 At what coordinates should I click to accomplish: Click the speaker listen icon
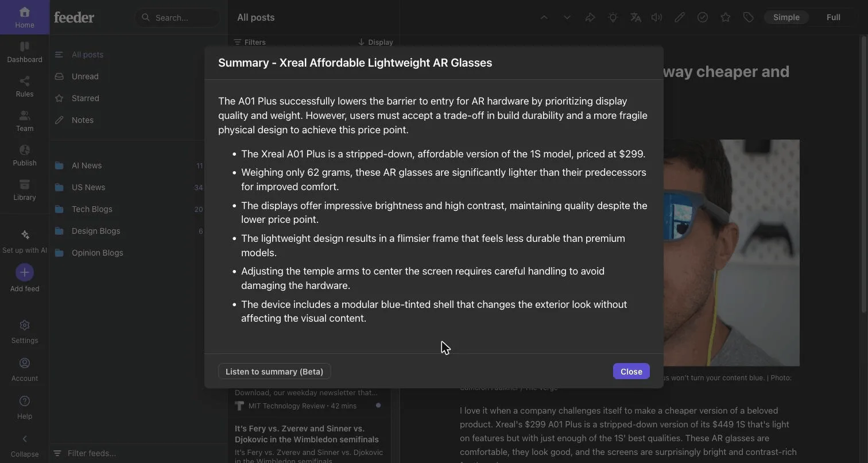coord(657,17)
